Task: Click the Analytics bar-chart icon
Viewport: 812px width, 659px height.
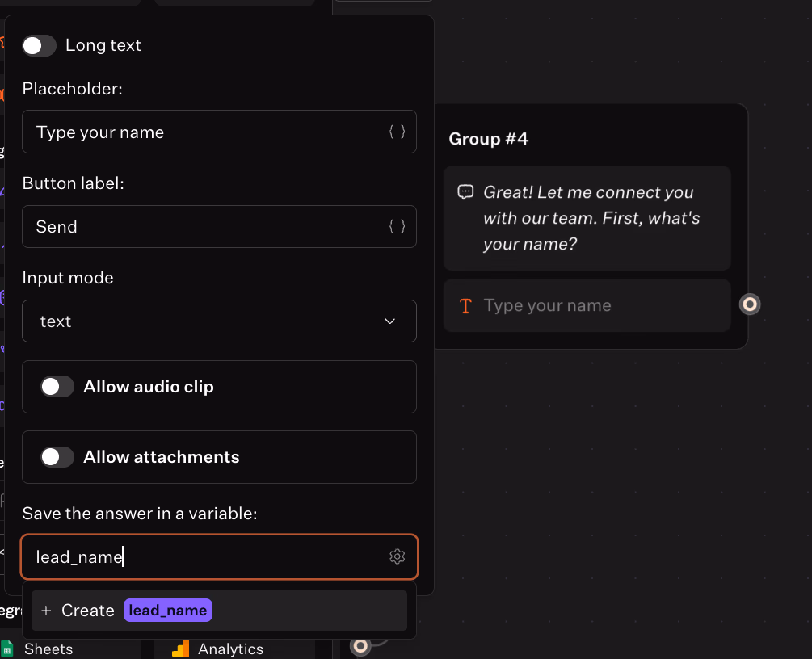Action: tap(179, 648)
